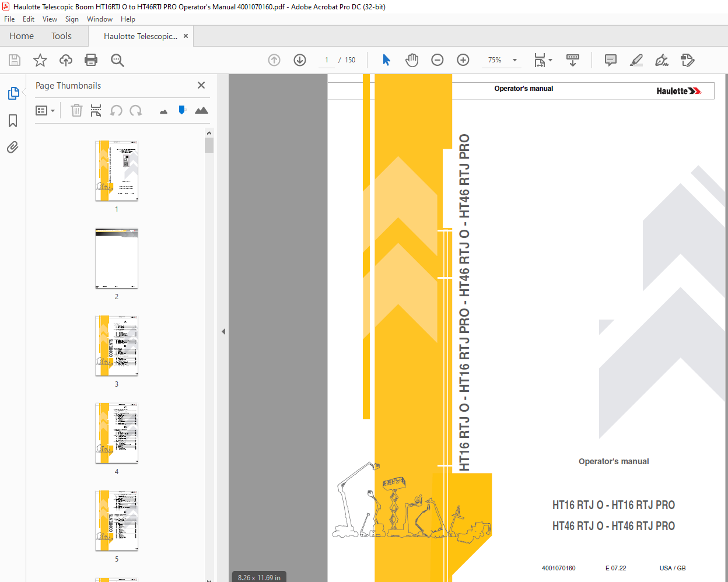Open the Window menu
This screenshot has width=728, height=582.
pos(100,19)
